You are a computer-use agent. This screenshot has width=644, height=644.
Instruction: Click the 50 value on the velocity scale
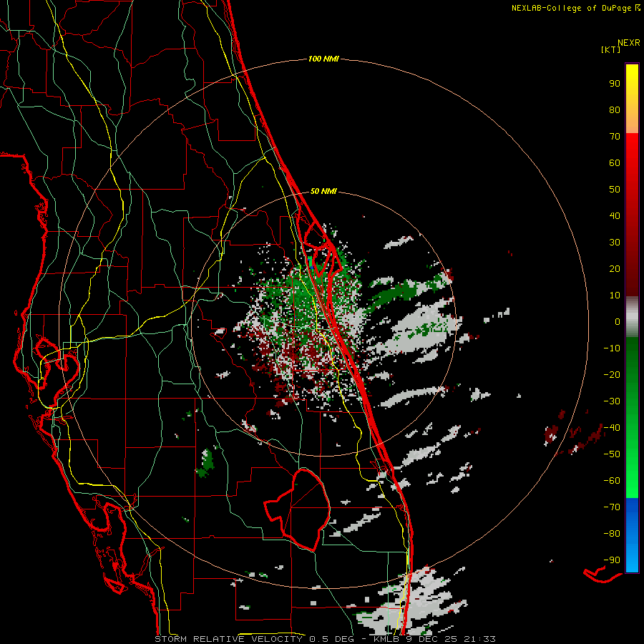pyautogui.click(x=615, y=190)
